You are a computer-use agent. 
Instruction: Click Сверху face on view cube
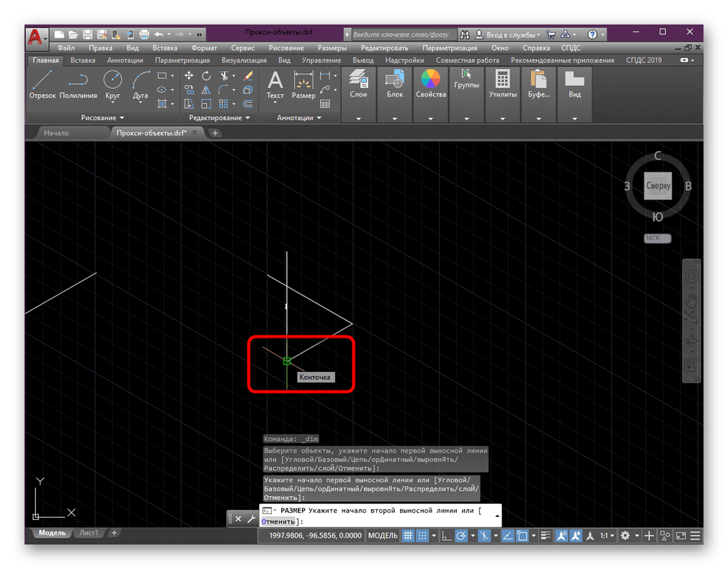[658, 185]
